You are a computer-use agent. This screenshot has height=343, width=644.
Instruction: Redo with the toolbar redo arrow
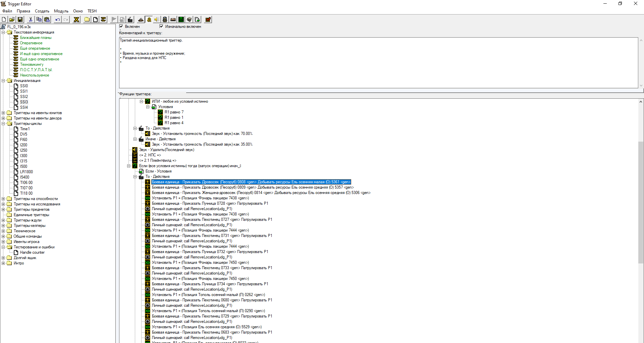[66, 19]
